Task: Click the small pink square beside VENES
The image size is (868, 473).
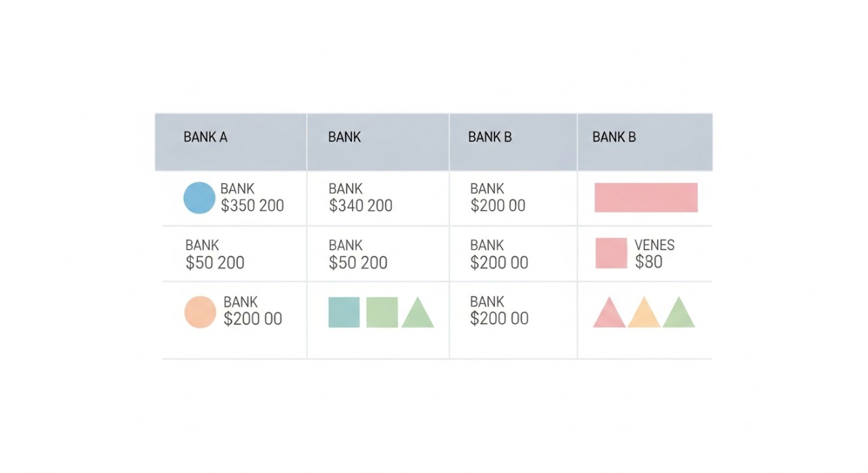Action: pyautogui.click(x=611, y=253)
